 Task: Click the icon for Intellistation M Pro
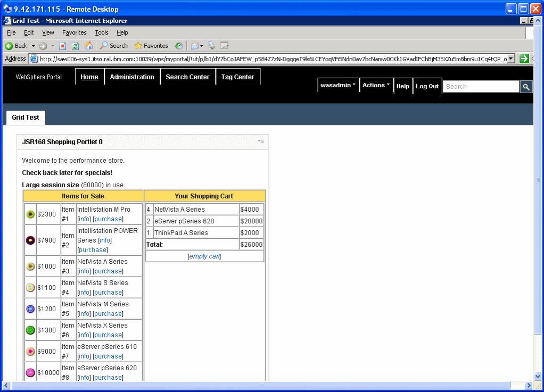(x=30, y=214)
